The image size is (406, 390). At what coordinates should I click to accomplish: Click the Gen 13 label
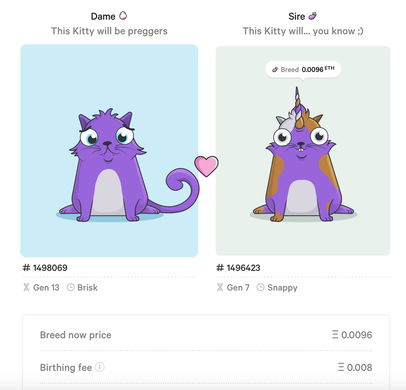(x=46, y=287)
